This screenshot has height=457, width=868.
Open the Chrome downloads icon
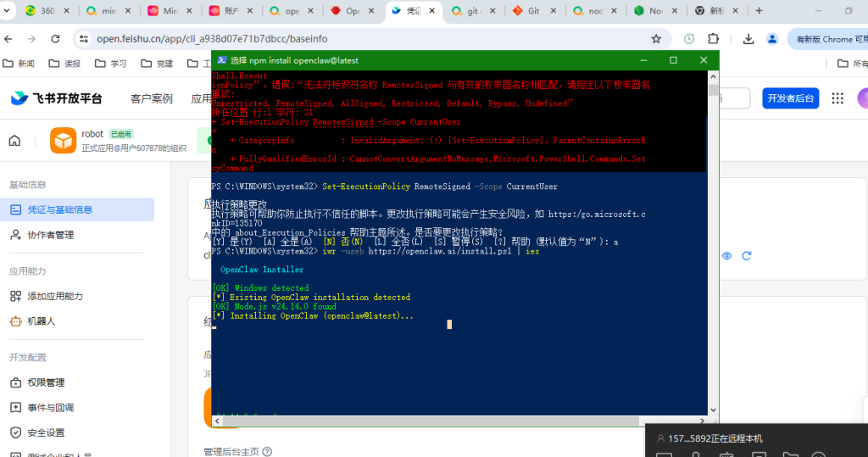coord(748,39)
